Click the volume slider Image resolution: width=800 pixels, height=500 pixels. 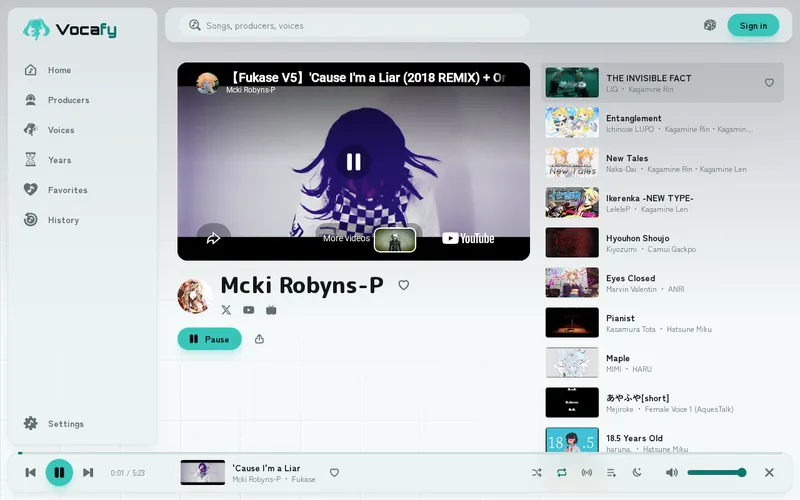(x=716, y=472)
